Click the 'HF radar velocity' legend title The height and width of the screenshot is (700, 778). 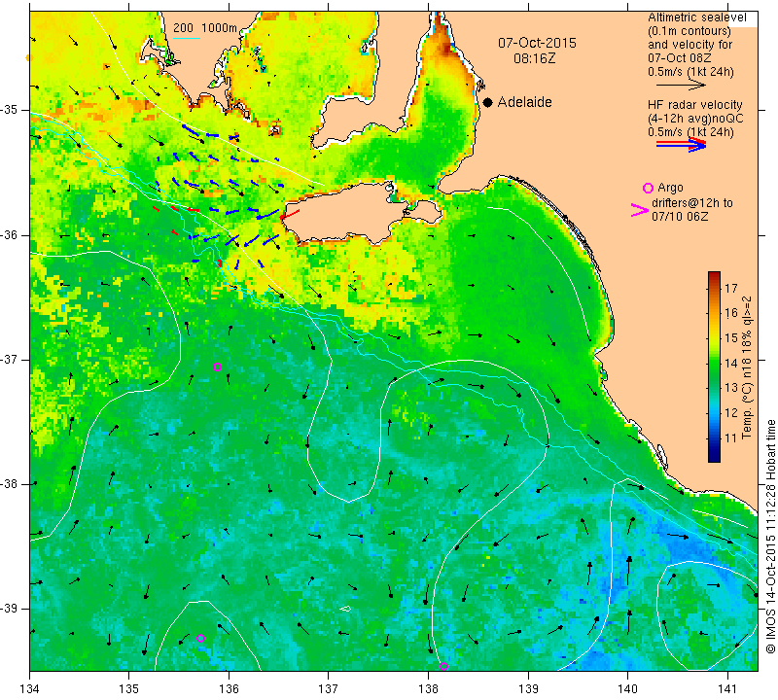[x=694, y=105]
